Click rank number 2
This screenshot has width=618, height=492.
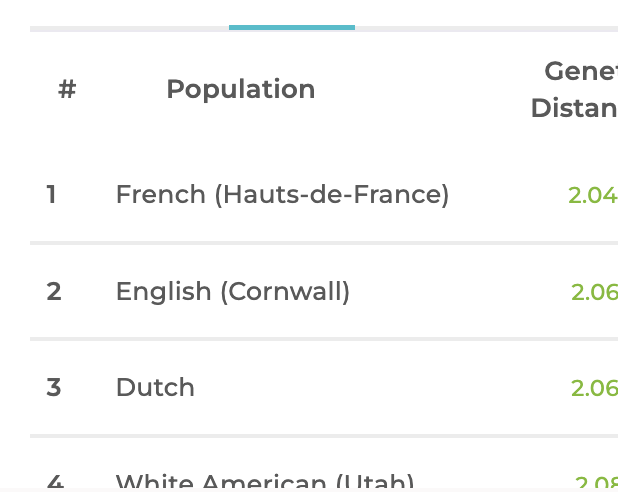[54, 291]
